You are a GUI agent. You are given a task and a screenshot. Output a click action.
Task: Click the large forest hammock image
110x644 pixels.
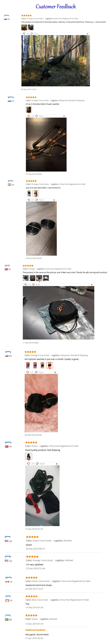[56, 61]
